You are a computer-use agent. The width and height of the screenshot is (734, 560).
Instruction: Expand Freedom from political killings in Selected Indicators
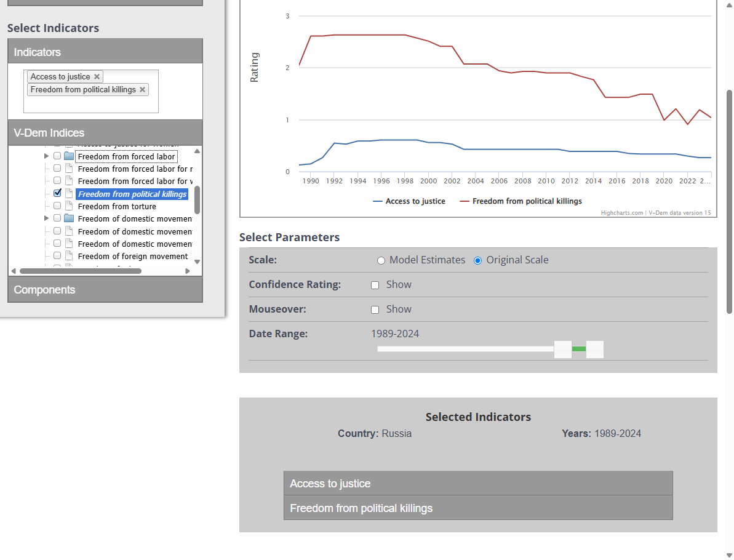tap(478, 508)
